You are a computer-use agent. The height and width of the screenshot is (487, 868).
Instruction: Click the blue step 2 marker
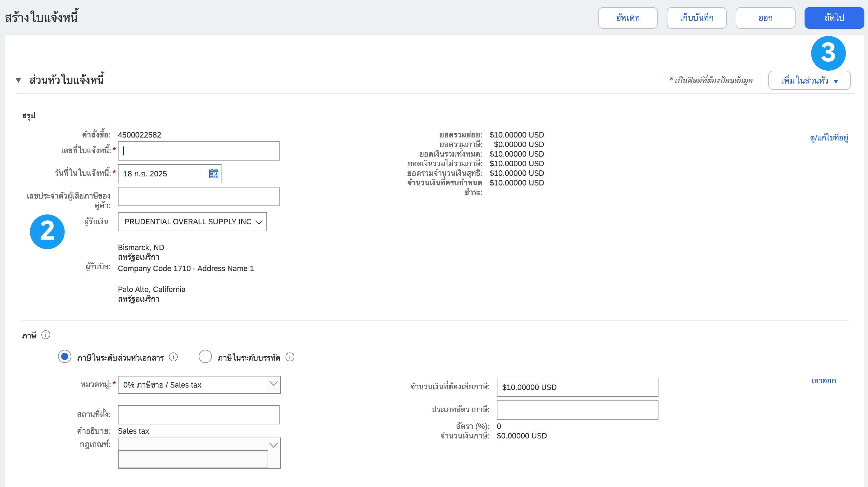(47, 232)
